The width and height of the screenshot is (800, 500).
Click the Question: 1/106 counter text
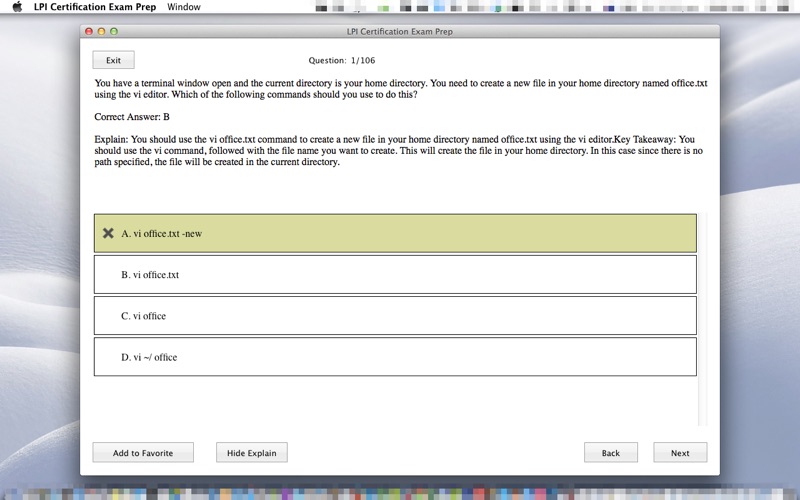click(x=342, y=60)
